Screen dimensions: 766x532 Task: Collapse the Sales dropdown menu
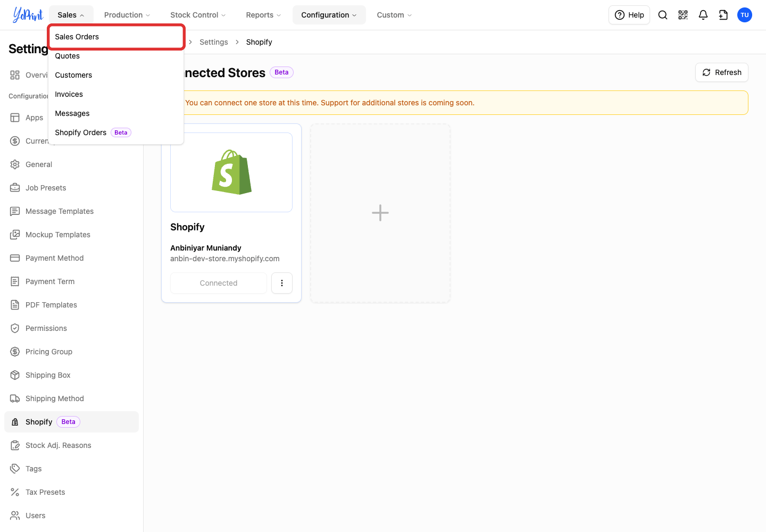point(71,15)
